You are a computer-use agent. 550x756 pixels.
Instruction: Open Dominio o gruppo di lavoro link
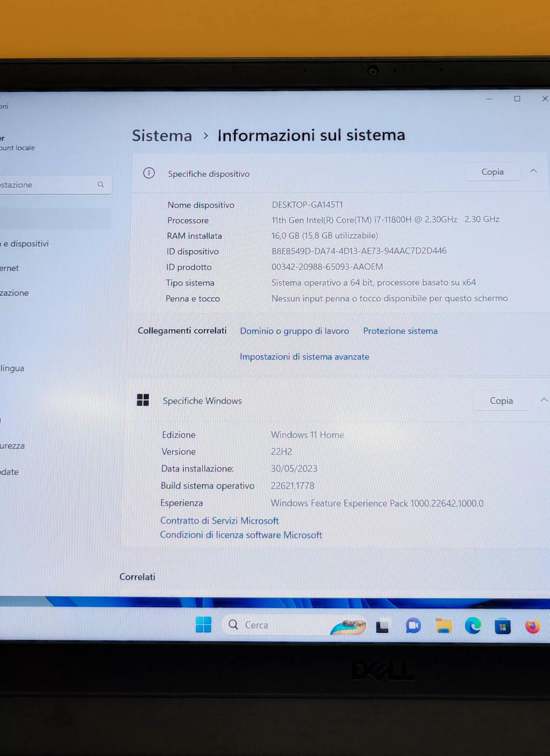coord(294,331)
